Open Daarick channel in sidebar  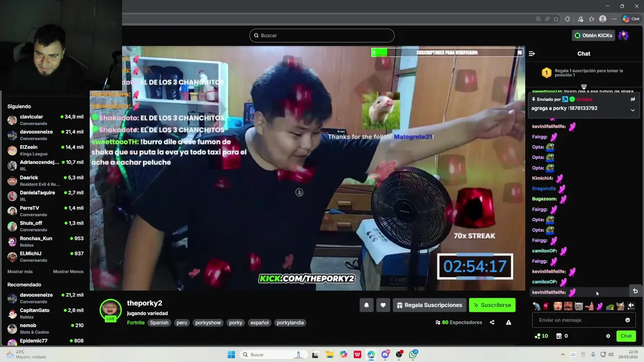click(x=45, y=181)
